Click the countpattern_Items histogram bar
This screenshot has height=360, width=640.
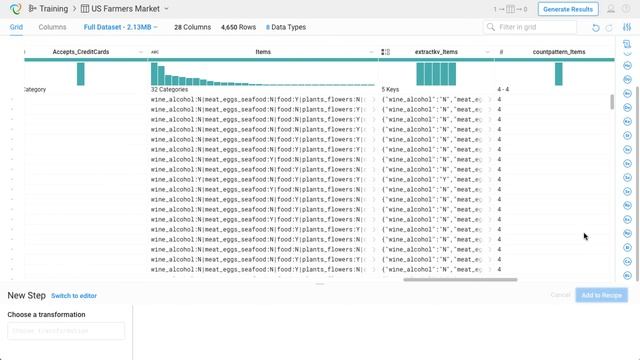[558, 74]
